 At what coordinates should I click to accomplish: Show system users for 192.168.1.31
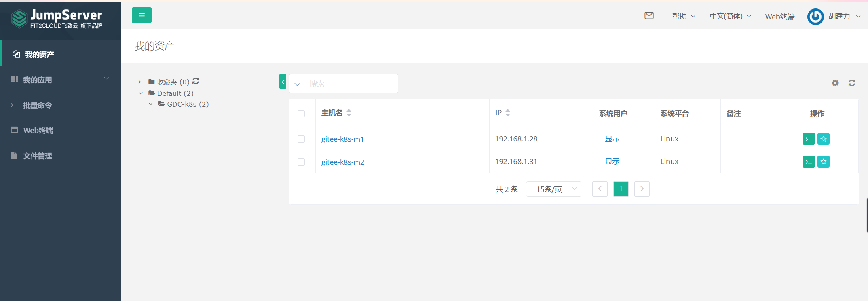tap(612, 162)
